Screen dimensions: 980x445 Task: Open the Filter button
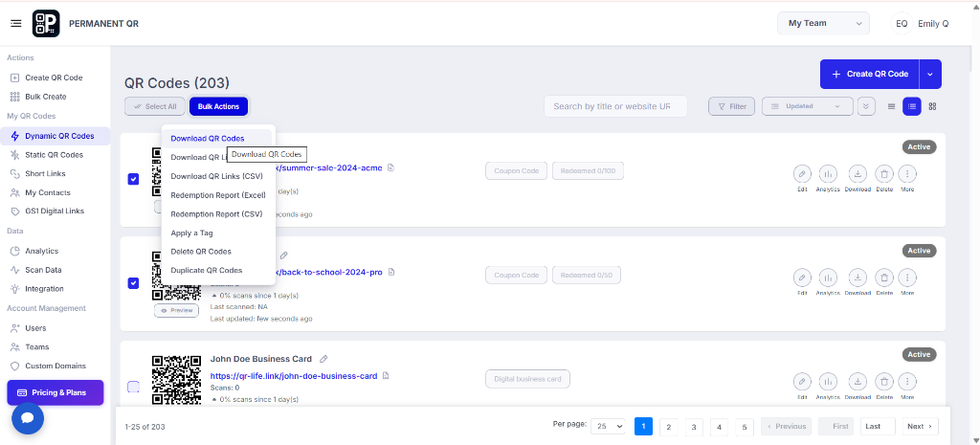pyautogui.click(x=731, y=106)
